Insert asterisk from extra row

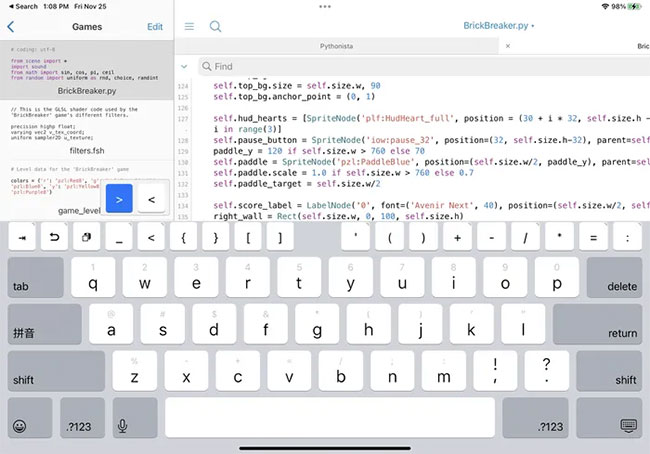pyautogui.click(x=559, y=237)
